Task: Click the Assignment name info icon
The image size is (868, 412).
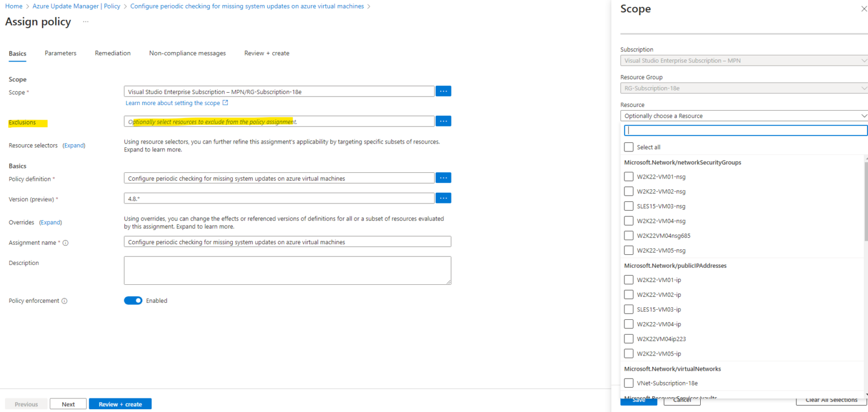Action: click(x=66, y=243)
